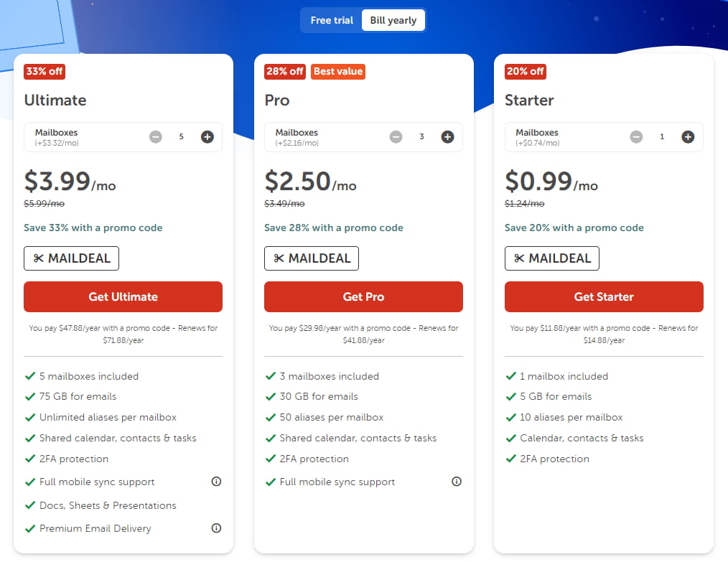728x562 pixels.
Task: Click the info icon beside Premium Email Delivery
Action: click(x=216, y=528)
